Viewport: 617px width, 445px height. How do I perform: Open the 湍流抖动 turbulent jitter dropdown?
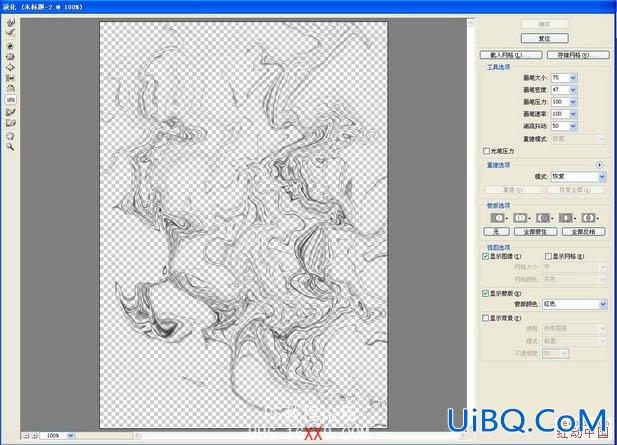[573, 126]
